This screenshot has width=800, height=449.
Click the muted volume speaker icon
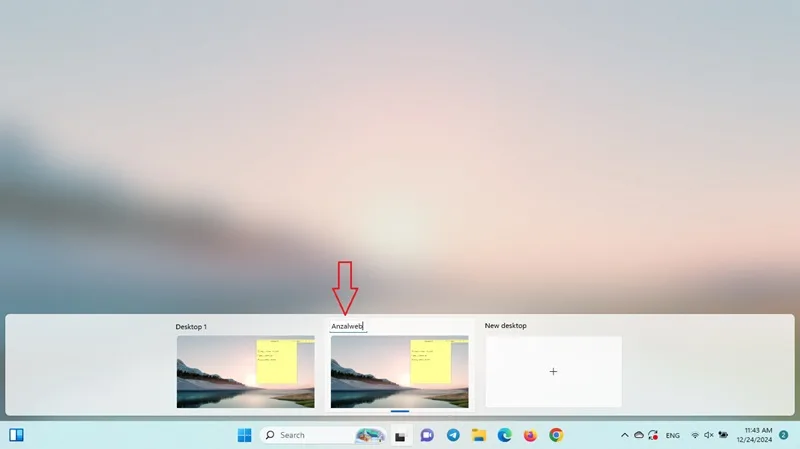(x=709, y=435)
